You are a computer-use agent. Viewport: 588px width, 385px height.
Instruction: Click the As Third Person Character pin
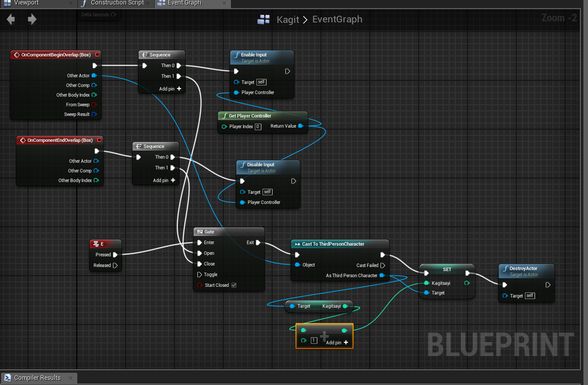point(382,275)
